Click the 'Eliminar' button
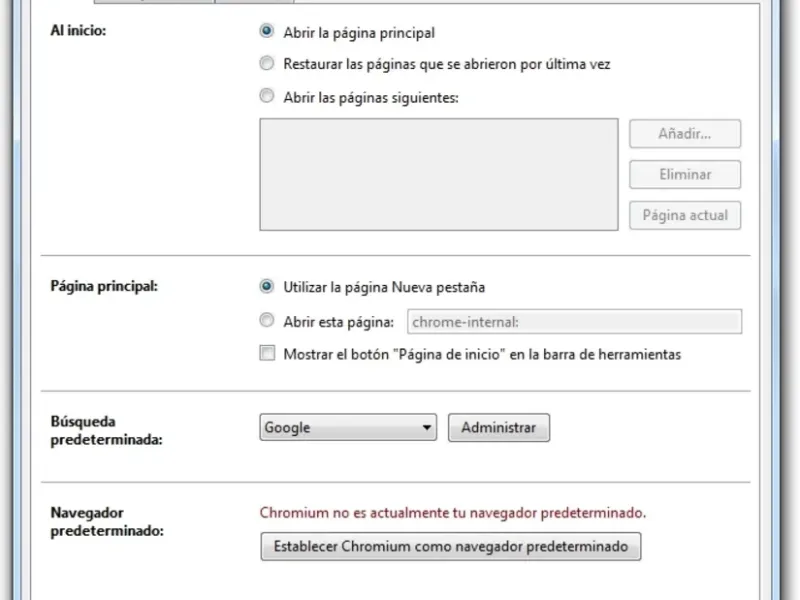The width and height of the screenshot is (800, 600). click(685, 174)
